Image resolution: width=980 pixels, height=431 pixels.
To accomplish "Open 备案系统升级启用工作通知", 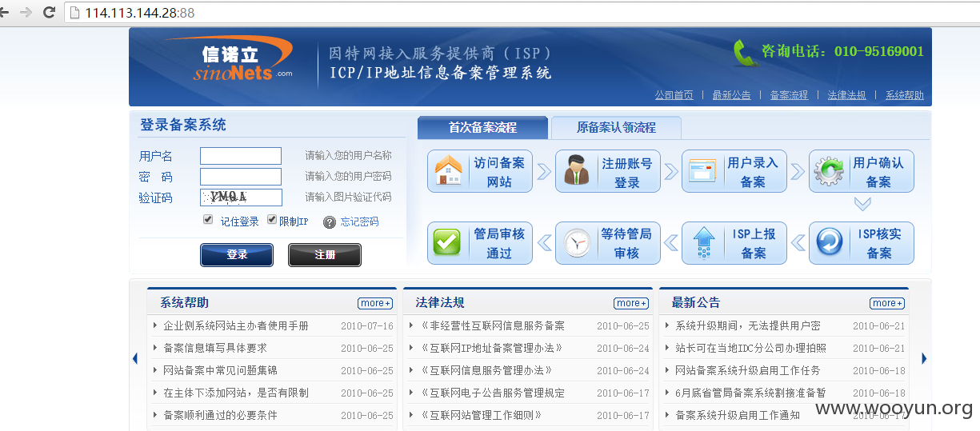I will (x=738, y=416).
